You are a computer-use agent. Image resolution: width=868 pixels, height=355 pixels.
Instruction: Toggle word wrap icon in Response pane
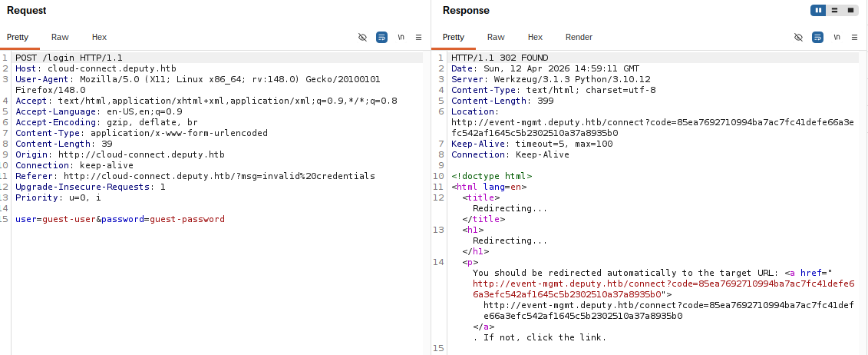[817, 37]
